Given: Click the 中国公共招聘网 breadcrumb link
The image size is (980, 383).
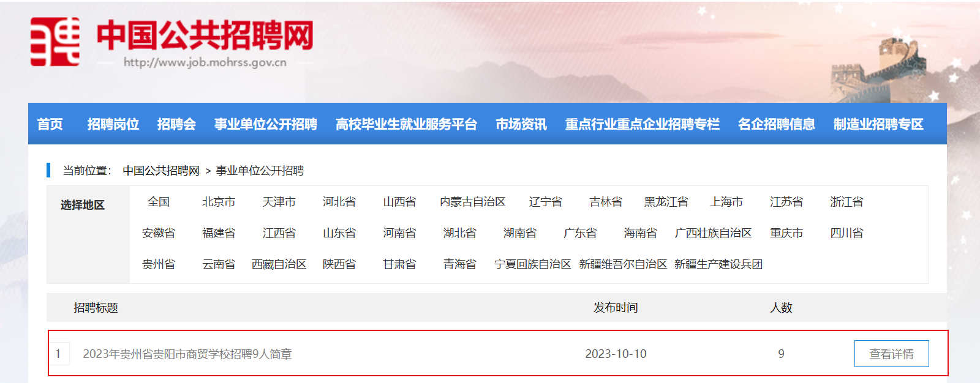Looking at the screenshot, I should tap(161, 171).
